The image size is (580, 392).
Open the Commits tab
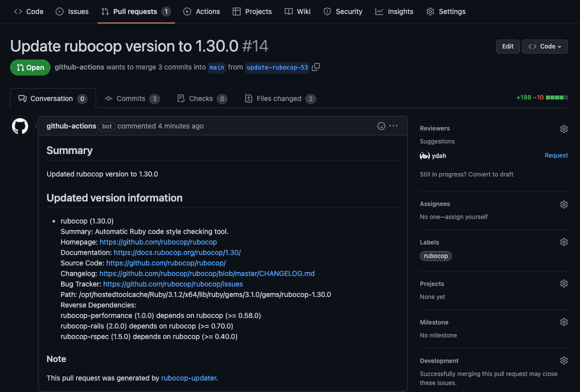[x=131, y=98]
